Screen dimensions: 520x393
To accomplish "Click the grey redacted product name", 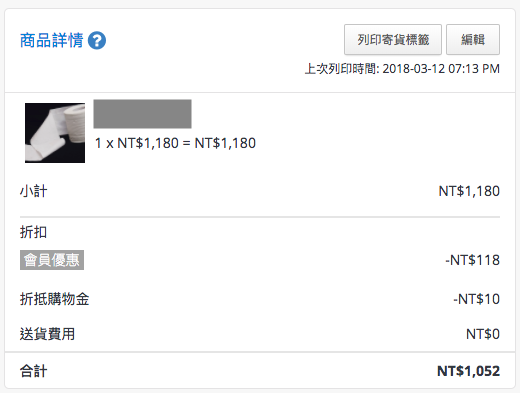I will click(x=142, y=114).
